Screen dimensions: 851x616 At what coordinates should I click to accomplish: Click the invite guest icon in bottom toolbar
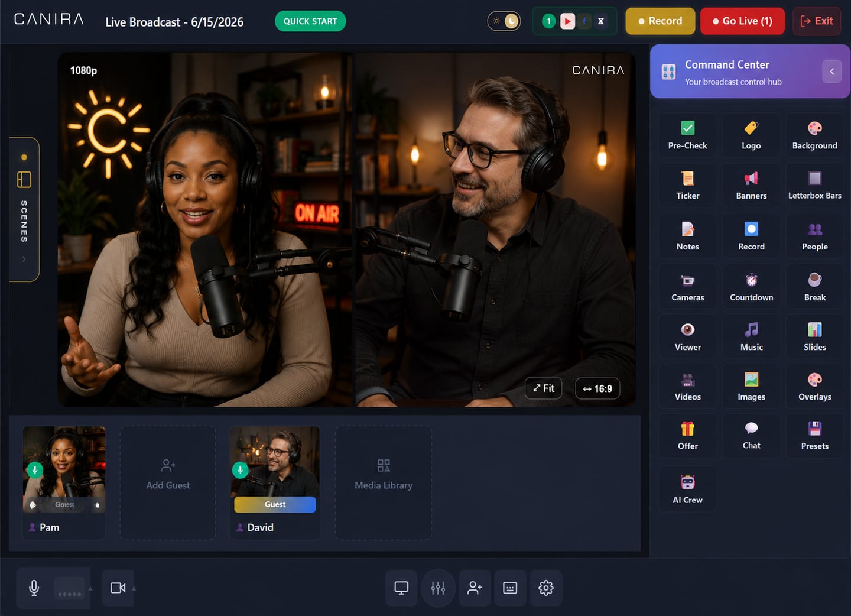click(x=475, y=588)
